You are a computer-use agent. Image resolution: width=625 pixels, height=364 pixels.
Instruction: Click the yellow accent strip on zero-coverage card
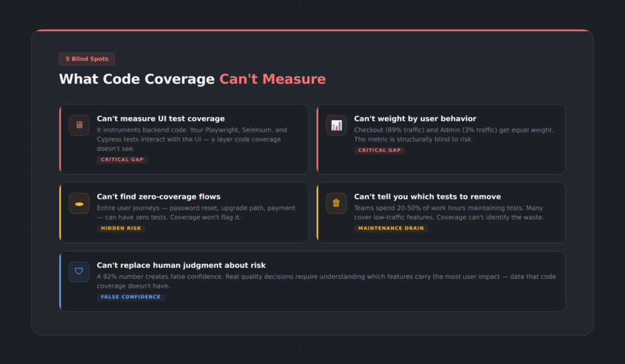[x=60, y=212]
